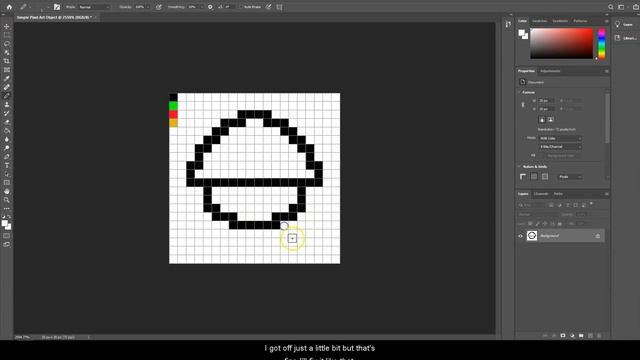
Task: Open the Color panel menu button
Action: (x=607, y=21)
